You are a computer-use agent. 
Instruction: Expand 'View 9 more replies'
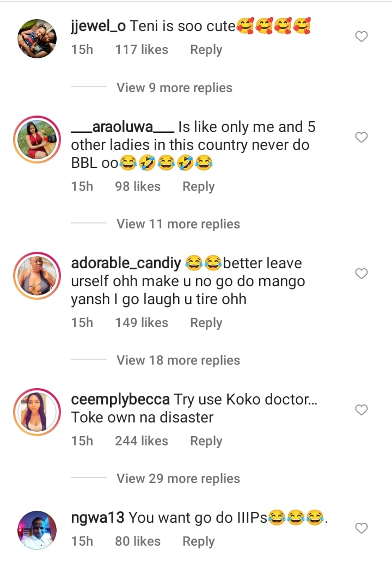tap(174, 88)
